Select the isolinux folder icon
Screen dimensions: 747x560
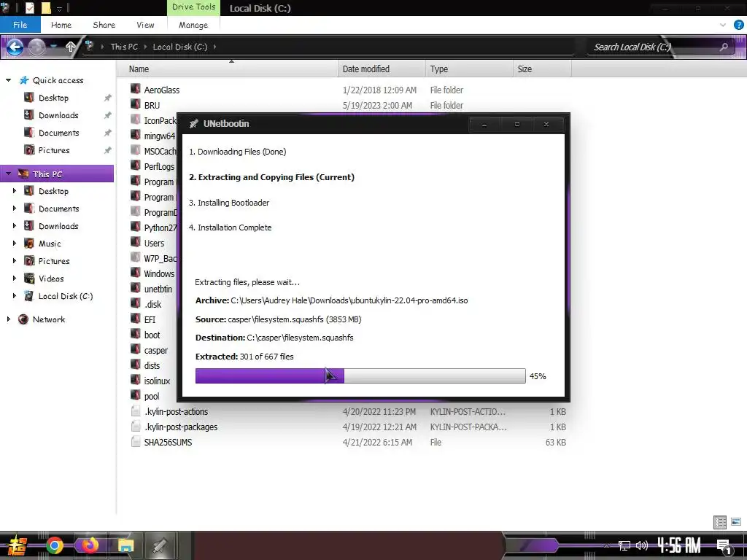pyautogui.click(x=136, y=380)
